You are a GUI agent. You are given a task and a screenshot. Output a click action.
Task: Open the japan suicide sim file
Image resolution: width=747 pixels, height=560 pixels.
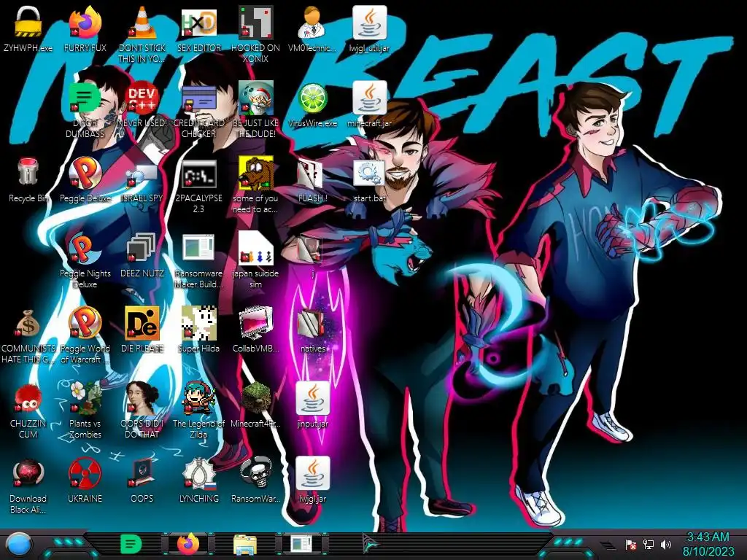pyautogui.click(x=255, y=248)
